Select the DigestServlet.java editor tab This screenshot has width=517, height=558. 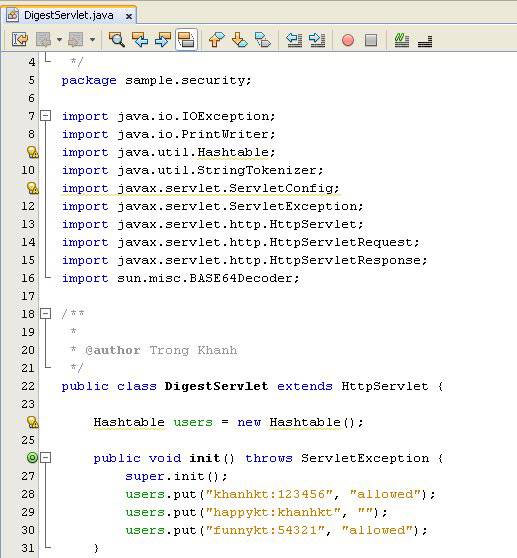69,15
